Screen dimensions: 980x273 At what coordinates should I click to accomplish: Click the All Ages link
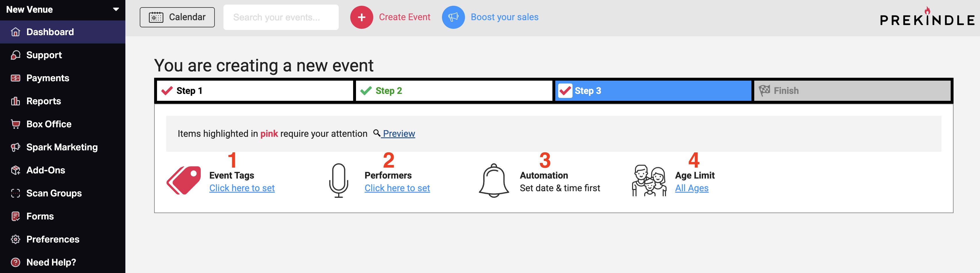click(692, 188)
